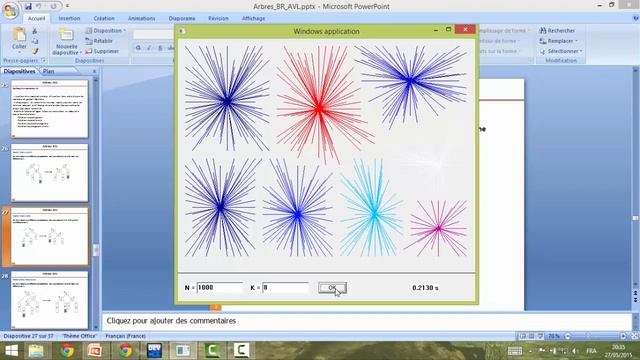Click OK button in Windows application dialog

coord(332,288)
